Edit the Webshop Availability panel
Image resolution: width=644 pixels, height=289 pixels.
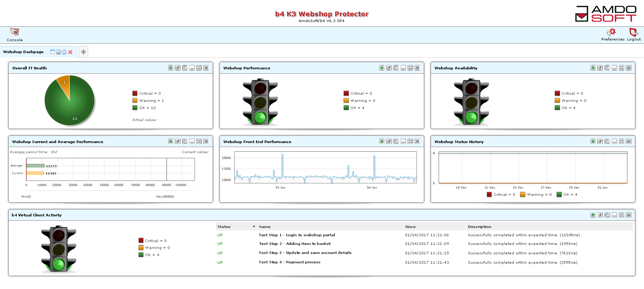pyautogui.click(x=600, y=68)
